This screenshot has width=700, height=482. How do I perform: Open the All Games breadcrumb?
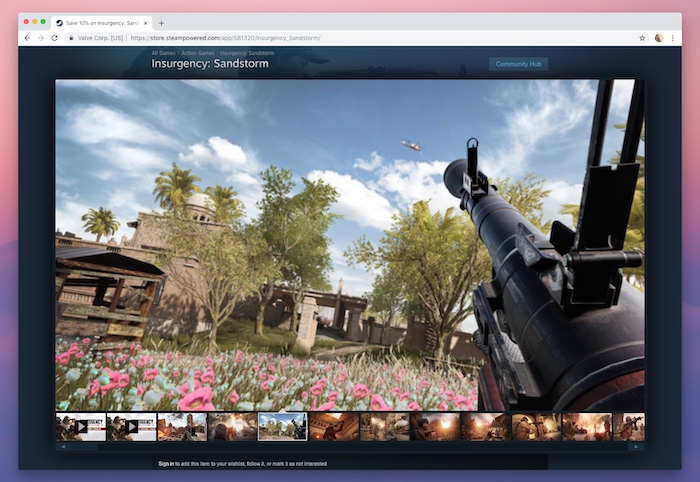[x=163, y=53]
